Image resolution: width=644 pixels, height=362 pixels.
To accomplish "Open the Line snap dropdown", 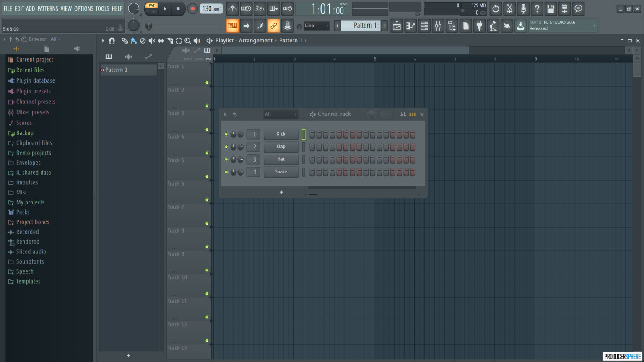I will coord(317,26).
